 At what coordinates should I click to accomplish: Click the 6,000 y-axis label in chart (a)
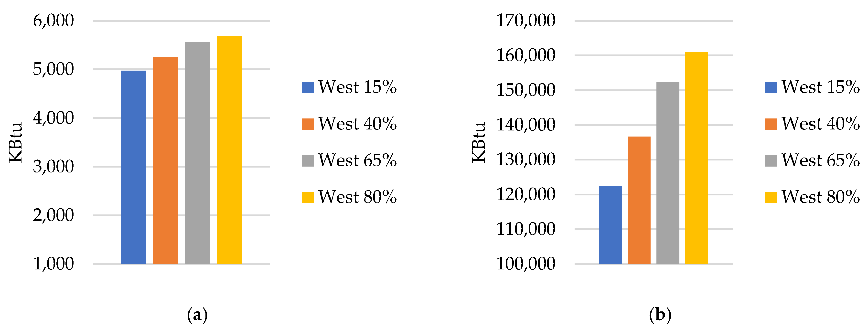(x=53, y=21)
